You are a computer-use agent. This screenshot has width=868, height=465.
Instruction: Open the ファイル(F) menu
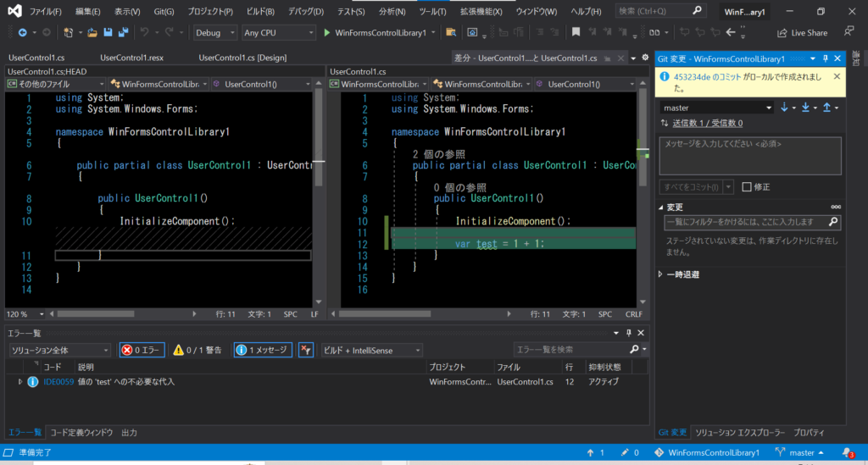pyautogui.click(x=46, y=11)
